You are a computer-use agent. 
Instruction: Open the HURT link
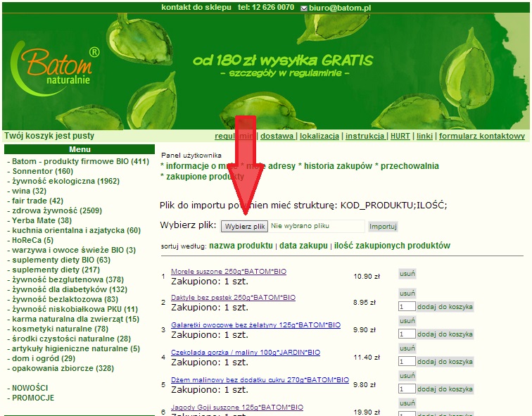click(400, 136)
